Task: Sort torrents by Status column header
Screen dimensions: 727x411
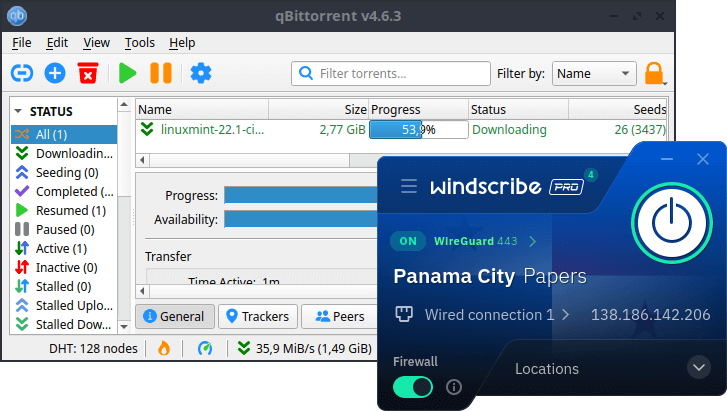Action: pos(518,109)
